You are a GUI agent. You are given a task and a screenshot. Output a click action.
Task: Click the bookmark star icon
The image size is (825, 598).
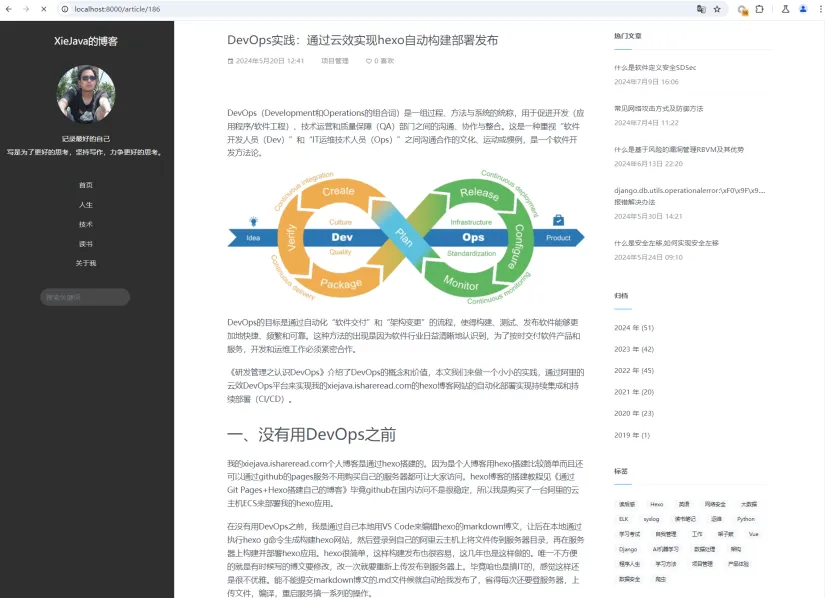[717, 9]
